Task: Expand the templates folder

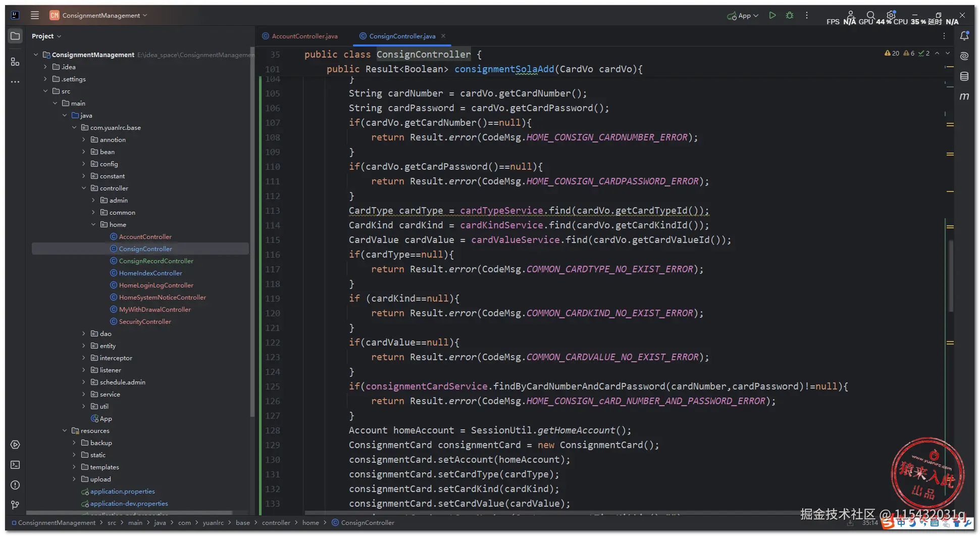Action: (x=74, y=467)
